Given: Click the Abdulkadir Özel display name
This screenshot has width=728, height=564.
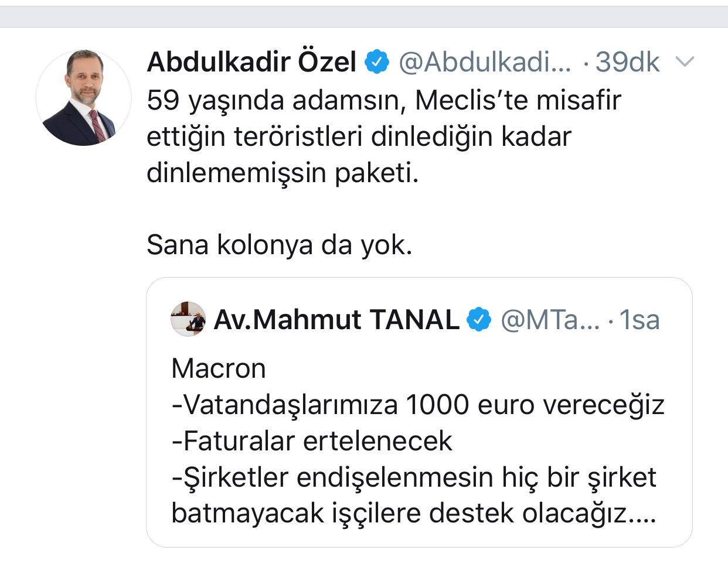Looking at the screenshot, I should [x=251, y=62].
